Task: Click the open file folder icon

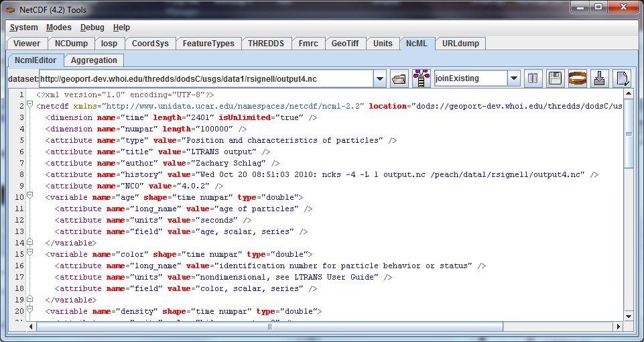Action: [x=399, y=78]
